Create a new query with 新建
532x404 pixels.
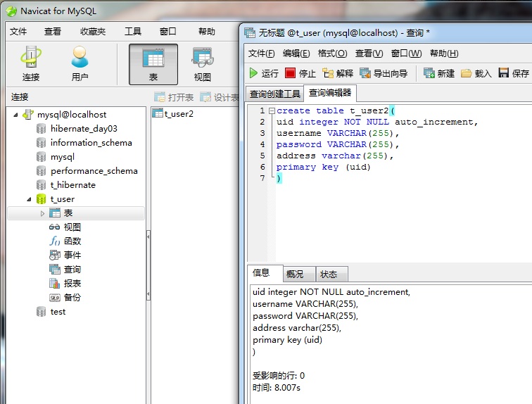coord(438,73)
